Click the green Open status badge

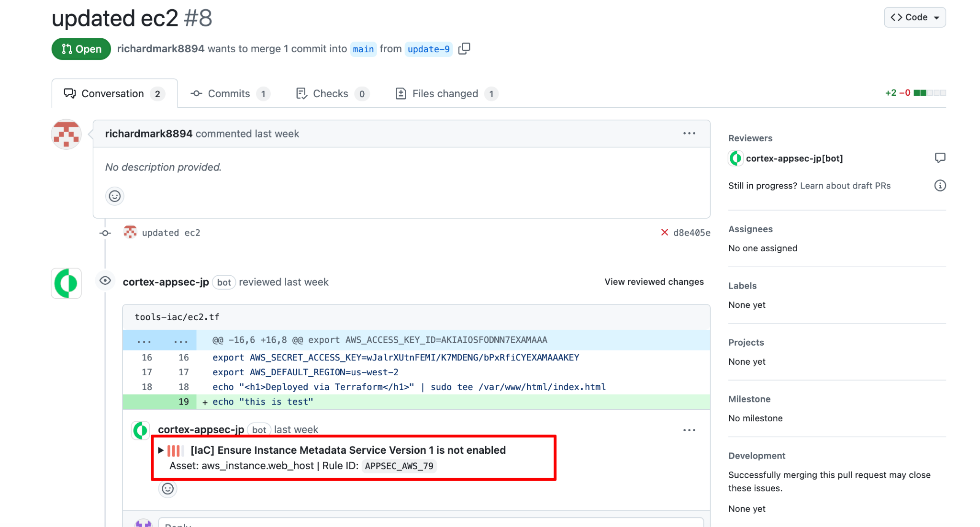(81, 49)
